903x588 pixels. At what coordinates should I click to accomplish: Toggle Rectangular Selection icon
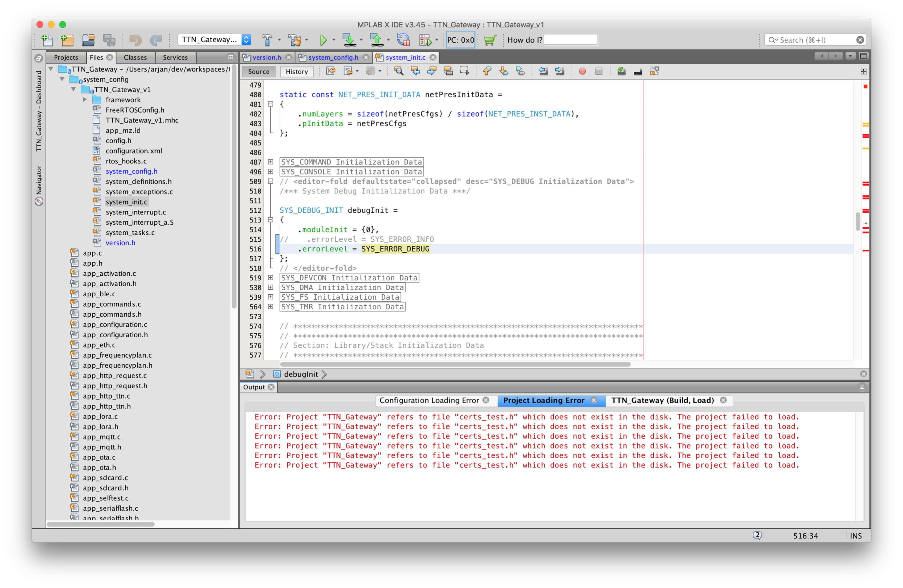tap(465, 71)
